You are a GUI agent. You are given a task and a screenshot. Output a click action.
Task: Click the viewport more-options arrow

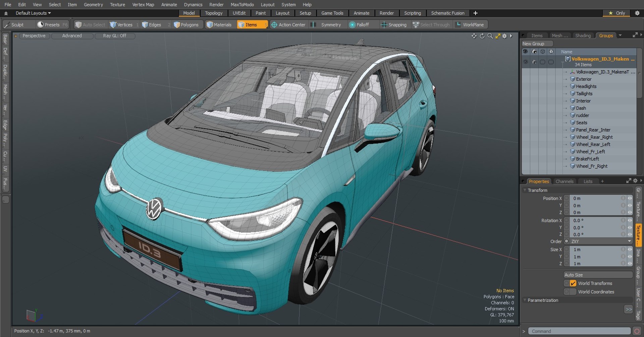click(511, 36)
